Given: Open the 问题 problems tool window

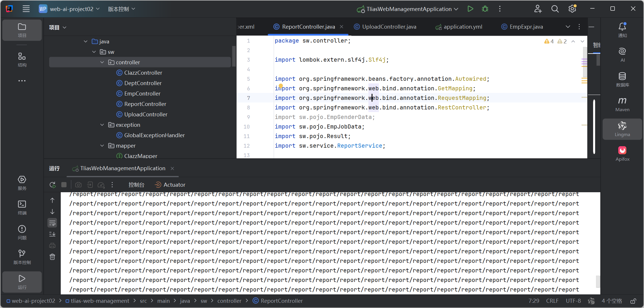Looking at the screenshot, I should pyautogui.click(x=22, y=232).
